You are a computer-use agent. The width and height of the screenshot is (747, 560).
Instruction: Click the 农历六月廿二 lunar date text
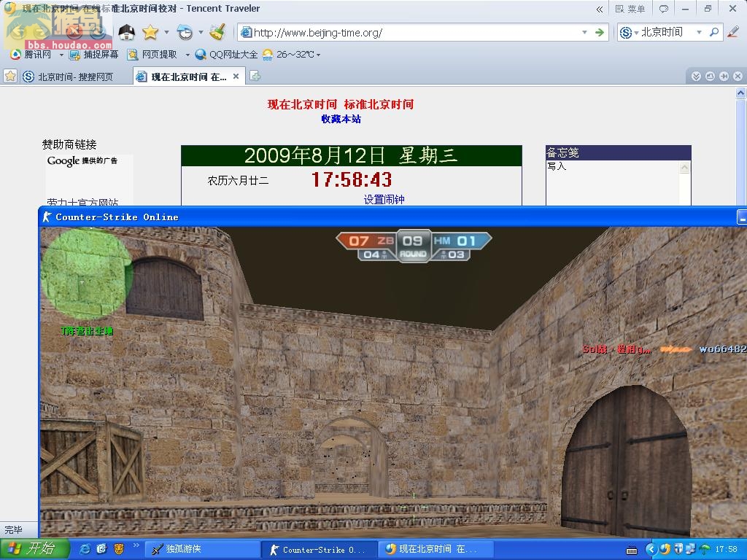(239, 181)
